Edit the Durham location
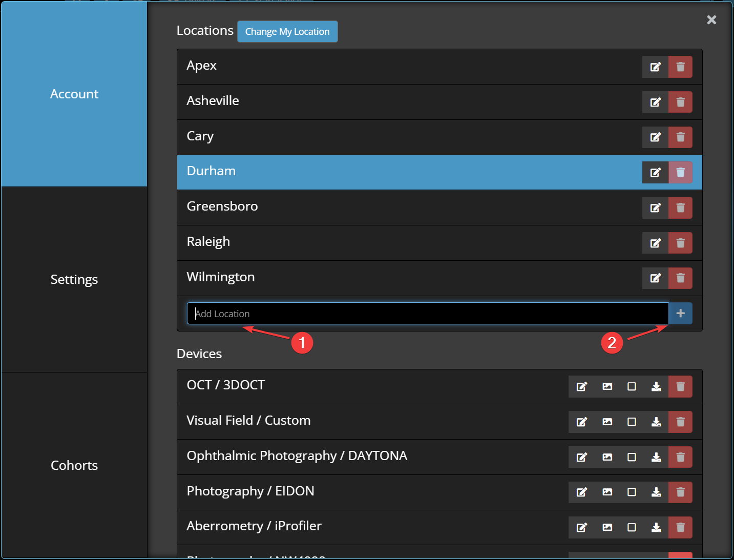Viewport: 734px width, 560px height. [656, 172]
